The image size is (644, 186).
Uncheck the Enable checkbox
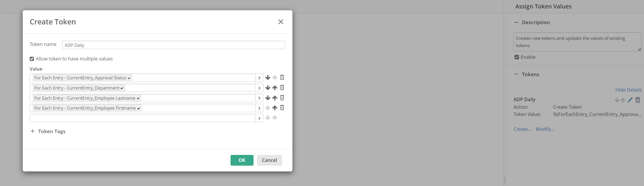[x=517, y=57]
